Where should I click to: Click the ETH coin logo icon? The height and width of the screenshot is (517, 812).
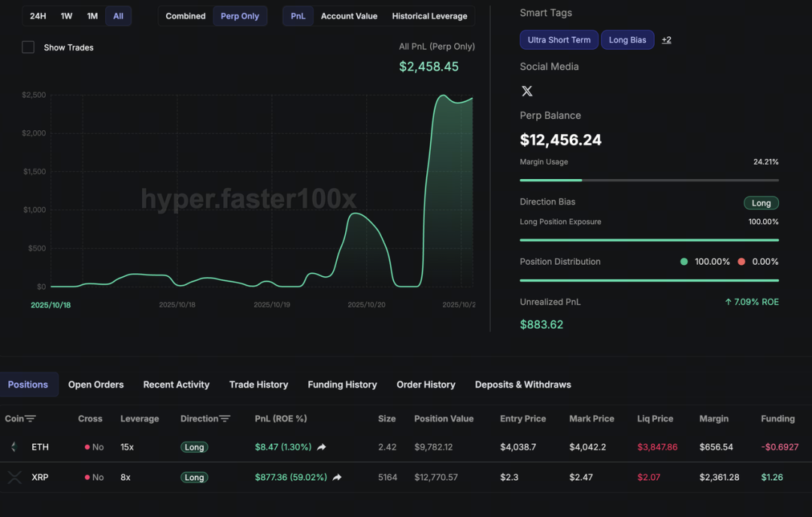[x=14, y=447]
